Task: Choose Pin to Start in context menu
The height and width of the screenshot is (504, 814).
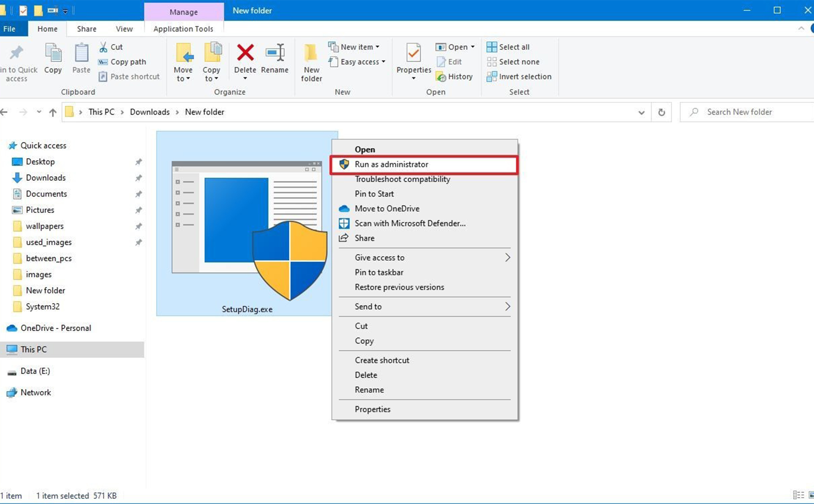Action: [x=374, y=194]
